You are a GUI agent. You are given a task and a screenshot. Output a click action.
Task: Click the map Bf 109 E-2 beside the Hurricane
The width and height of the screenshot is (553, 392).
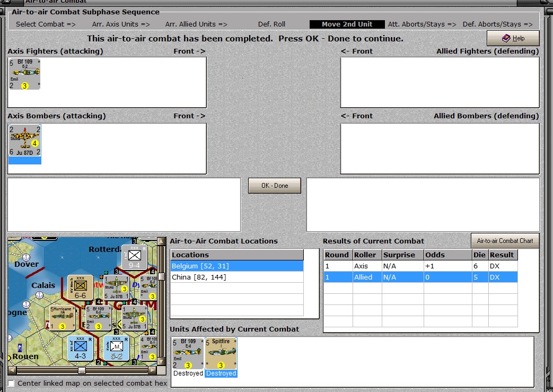(98, 318)
